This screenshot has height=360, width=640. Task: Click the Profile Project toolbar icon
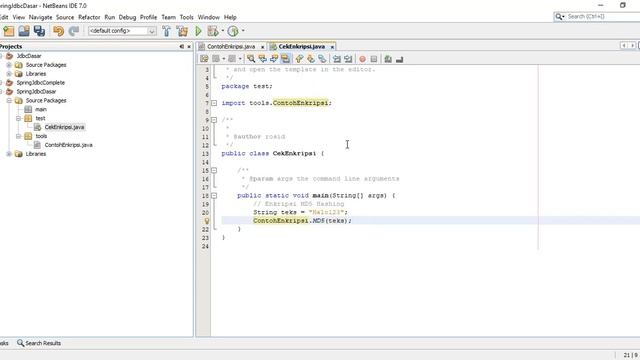click(233, 31)
